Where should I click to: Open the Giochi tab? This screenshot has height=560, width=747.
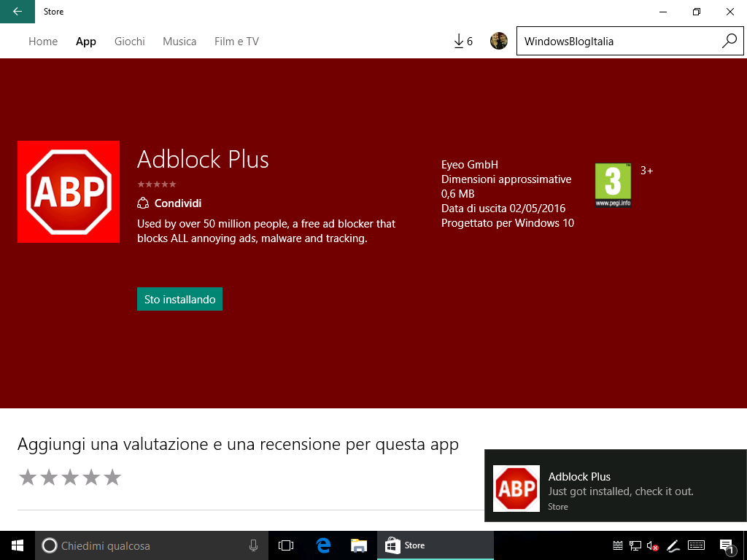tap(130, 42)
